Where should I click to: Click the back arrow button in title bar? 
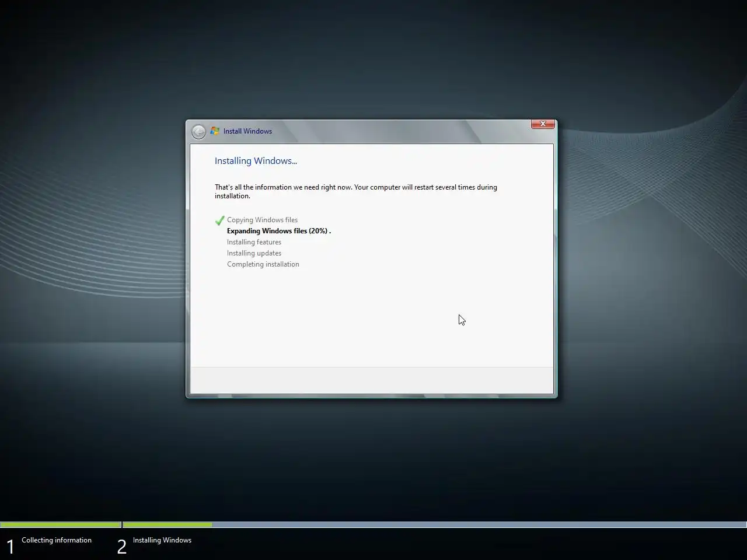pyautogui.click(x=198, y=132)
